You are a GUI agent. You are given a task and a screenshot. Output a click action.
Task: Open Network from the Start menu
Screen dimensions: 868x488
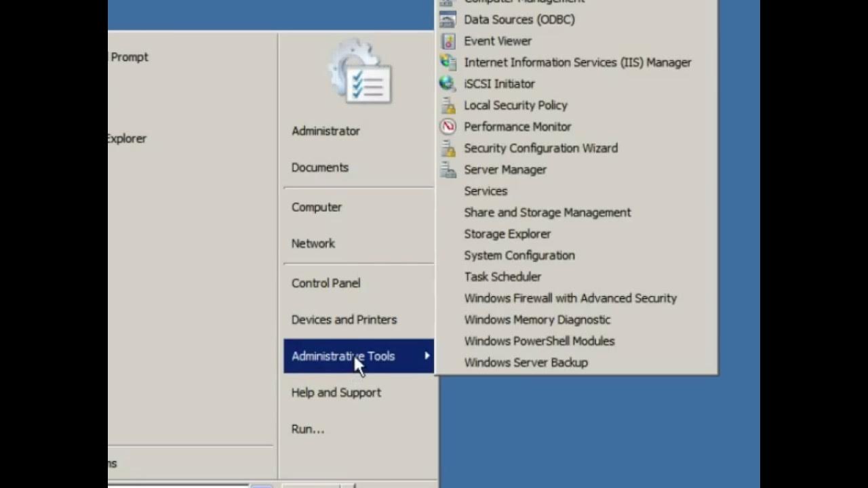tap(313, 243)
